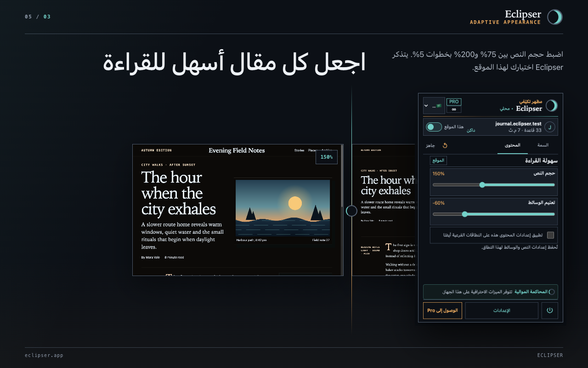Click the ECLIPSER footer label
Image resolution: width=588 pixels, height=368 pixels.
(550, 355)
